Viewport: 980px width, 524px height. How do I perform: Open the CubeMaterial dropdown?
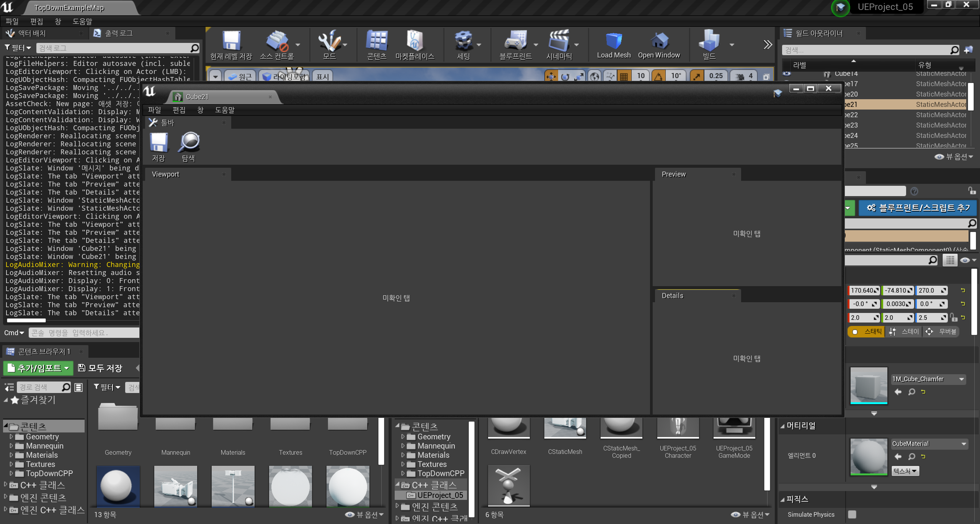click(x=929, y=444)
